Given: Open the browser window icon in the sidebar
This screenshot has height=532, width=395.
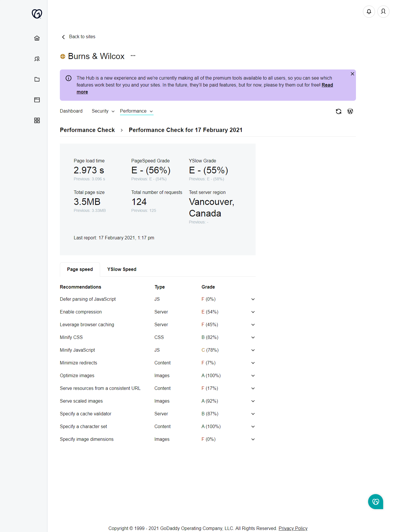Looking at the screenshot, I should pyautogui.click(x=37, y=100).
